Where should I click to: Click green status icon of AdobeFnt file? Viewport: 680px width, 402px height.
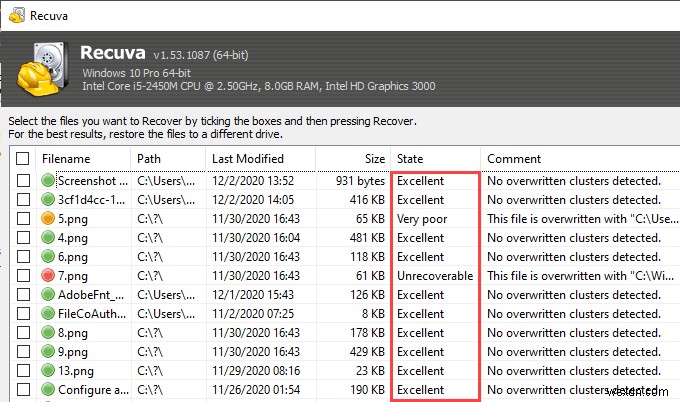tap(48, 295)
